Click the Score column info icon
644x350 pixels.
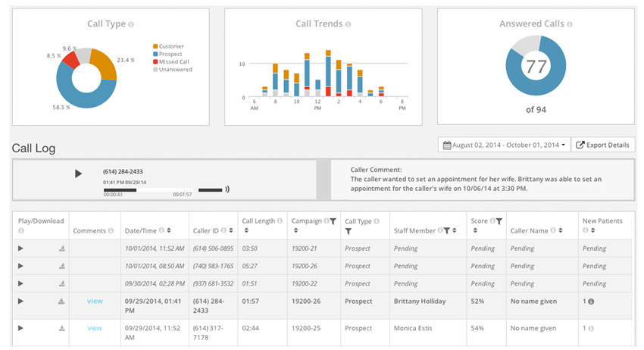tap(492, 220)
